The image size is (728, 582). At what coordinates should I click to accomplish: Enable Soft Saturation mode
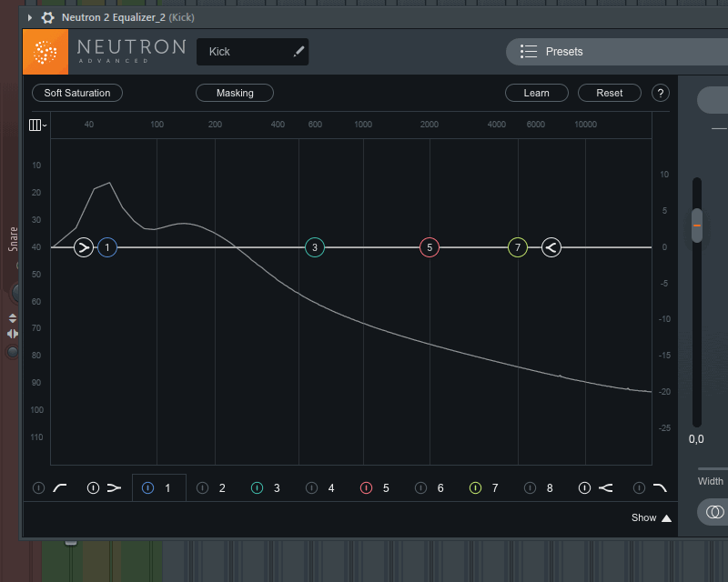(x=77, y=93)
